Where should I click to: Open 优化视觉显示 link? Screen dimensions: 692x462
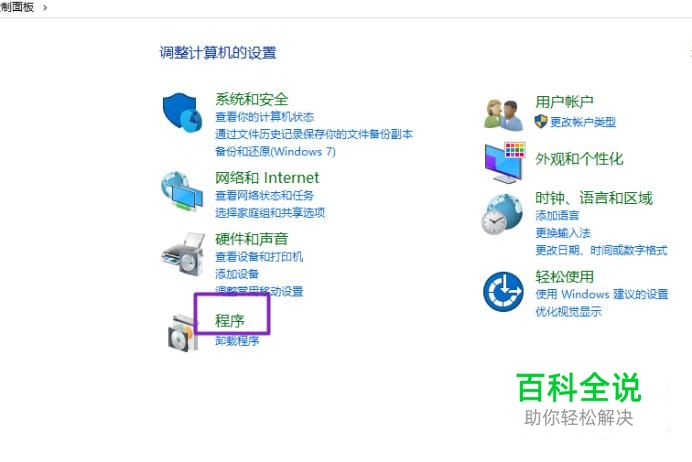[568, 312]
